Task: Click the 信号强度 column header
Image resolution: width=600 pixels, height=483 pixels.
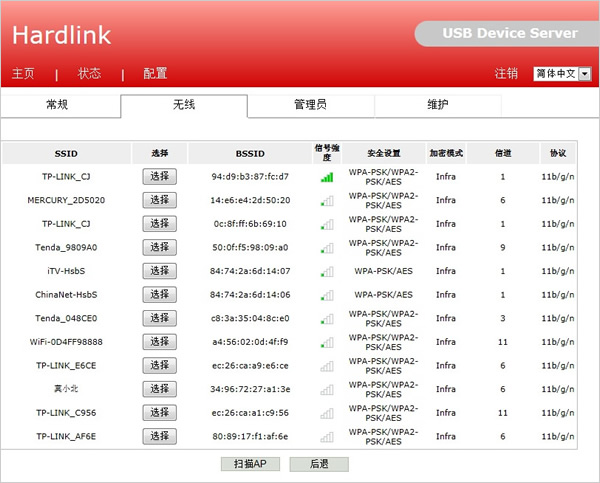Action: pos(327,153)
